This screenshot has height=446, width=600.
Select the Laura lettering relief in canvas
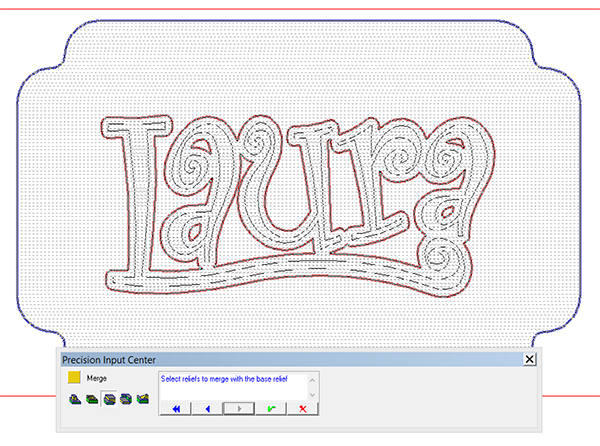point(298,207)
